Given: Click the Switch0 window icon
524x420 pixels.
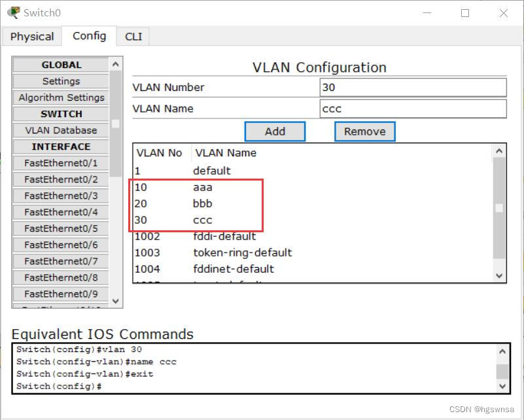Looking at the screenshot, I should pyautogui.click(x=13, y=12).
